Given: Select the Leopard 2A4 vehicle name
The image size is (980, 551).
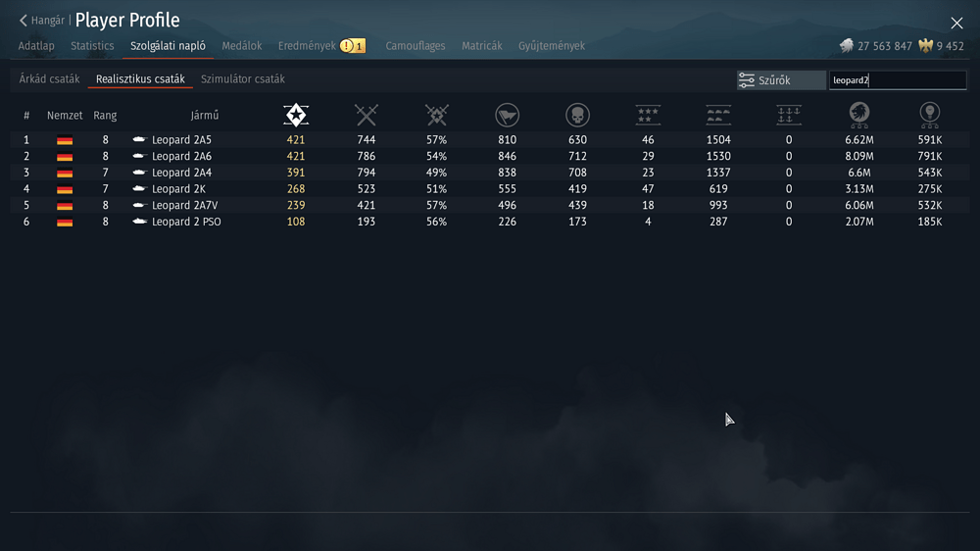Looking at the screenshot, I should [181, 172].
